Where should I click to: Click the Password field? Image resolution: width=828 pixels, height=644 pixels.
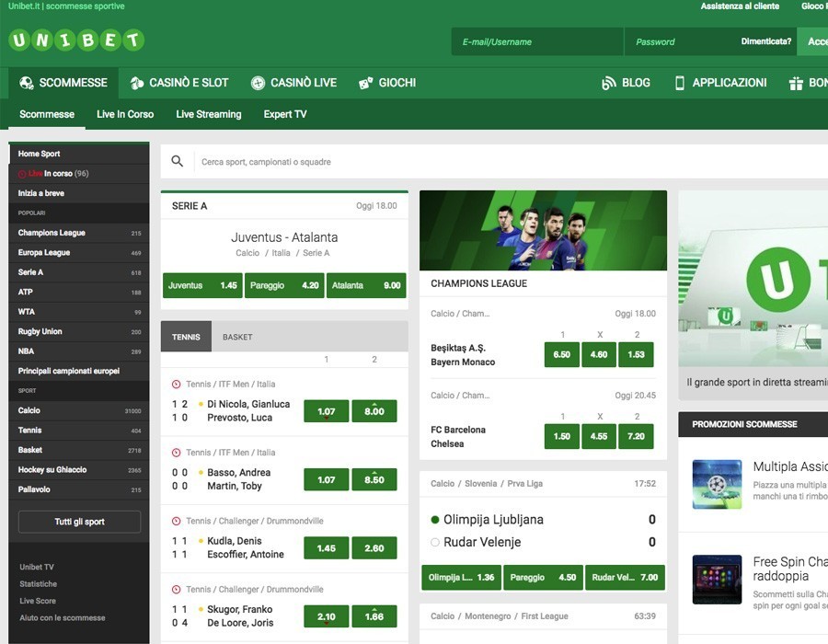pyautogui.click(x=681, y=41)
